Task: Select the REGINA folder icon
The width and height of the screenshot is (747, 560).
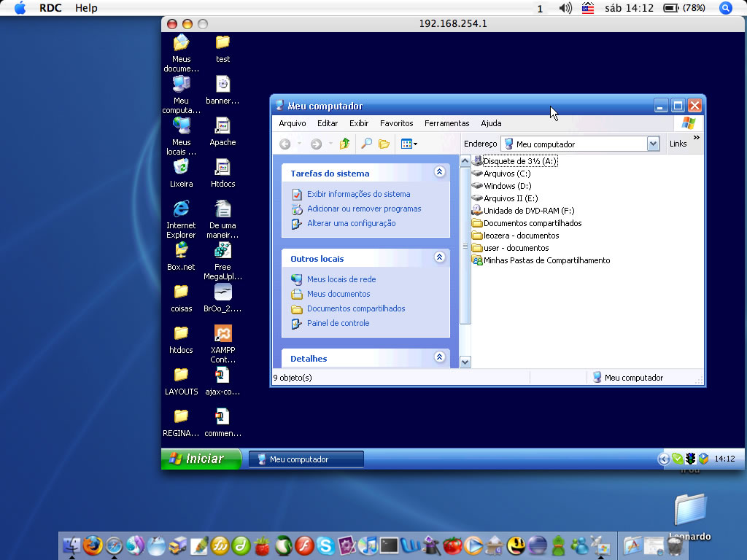Action: click(181, 422)
